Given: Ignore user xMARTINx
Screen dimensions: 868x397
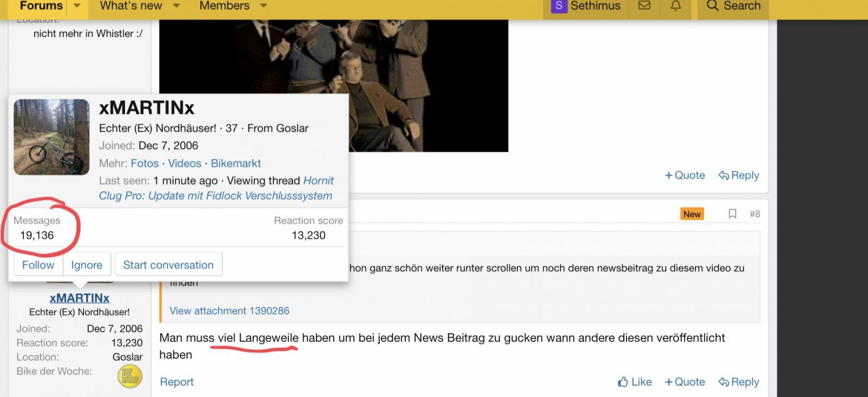Looking at the screenshot, I should 86,265.
